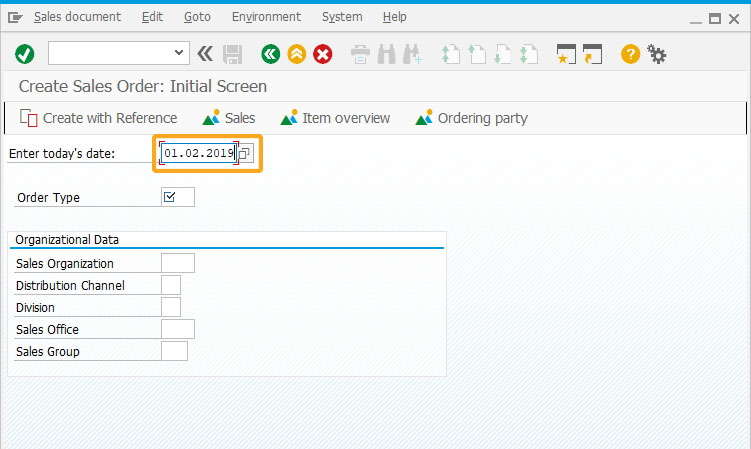Click the Find binoculars icon

[x=387, y=54]
